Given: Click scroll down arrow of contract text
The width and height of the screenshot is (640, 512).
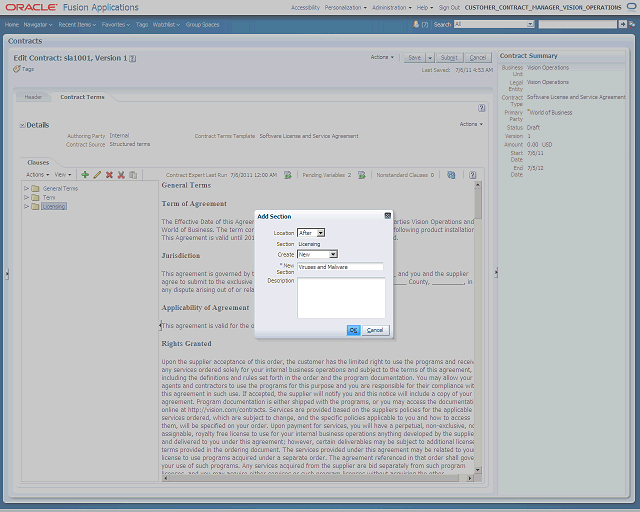Looking at the screenshot, I should click(478, 470).
